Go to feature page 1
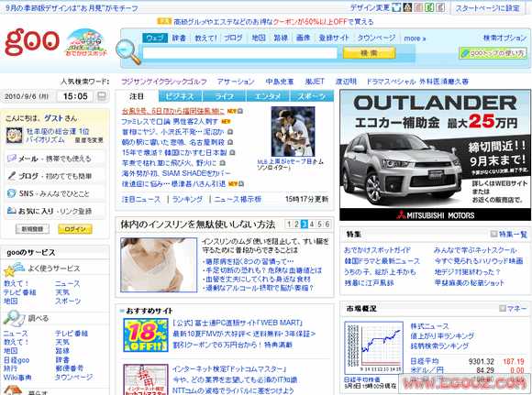Screen dimensions: 532x395 289,225
